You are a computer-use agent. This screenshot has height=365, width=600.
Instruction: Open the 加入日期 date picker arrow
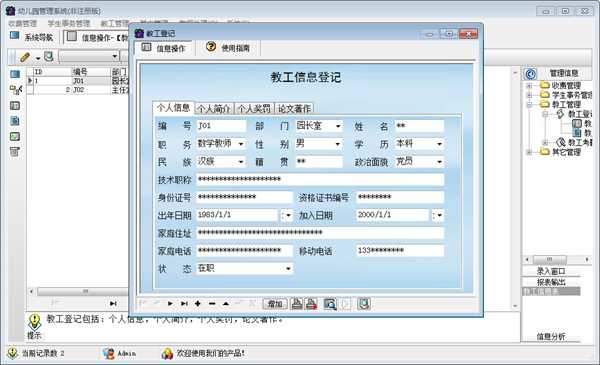[439, 215]
